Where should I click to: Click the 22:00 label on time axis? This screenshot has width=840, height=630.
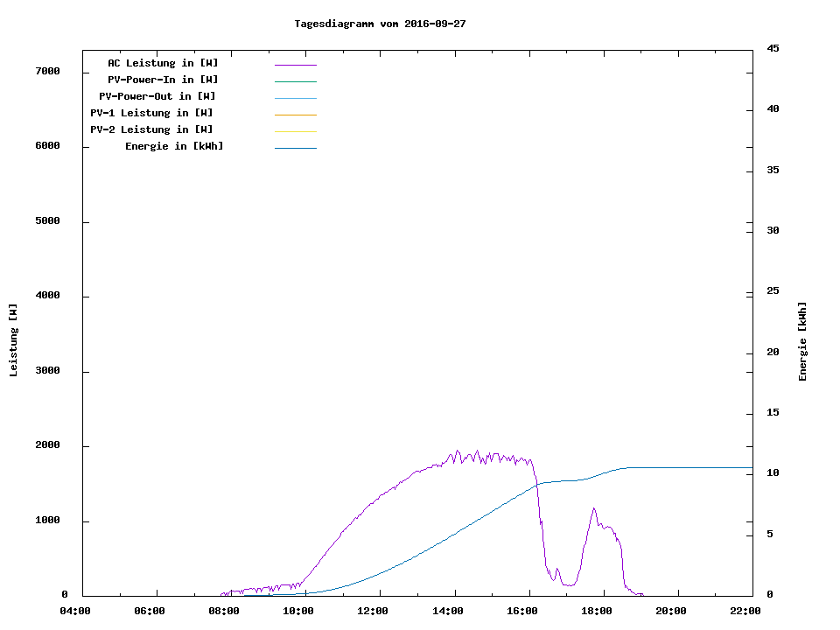745,611
